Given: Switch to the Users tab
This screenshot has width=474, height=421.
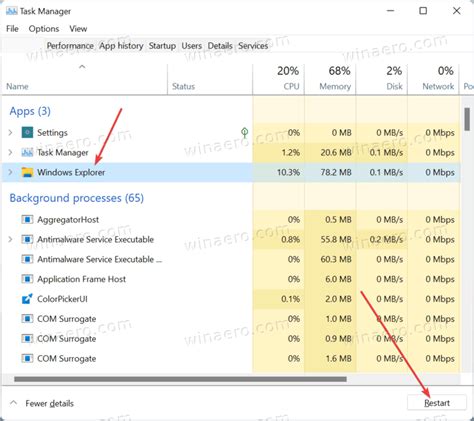Looking at the screenshot, I should [192, 46].
